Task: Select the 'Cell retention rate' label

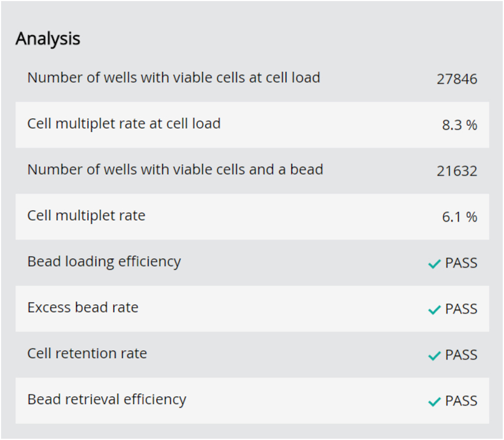Action: [x=87, y=354]
